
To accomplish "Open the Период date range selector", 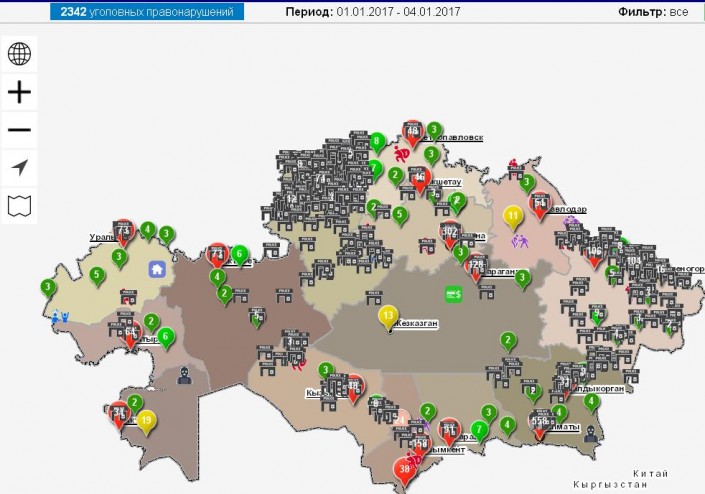I will coord(371,12).
